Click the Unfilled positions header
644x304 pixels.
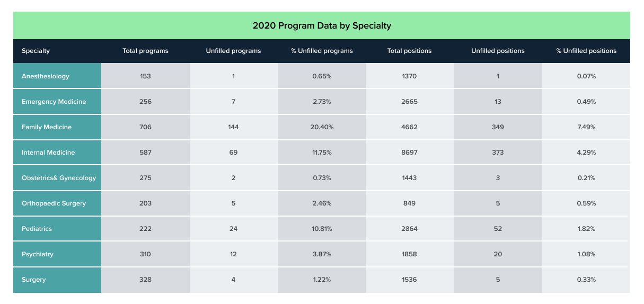(498, 51)
